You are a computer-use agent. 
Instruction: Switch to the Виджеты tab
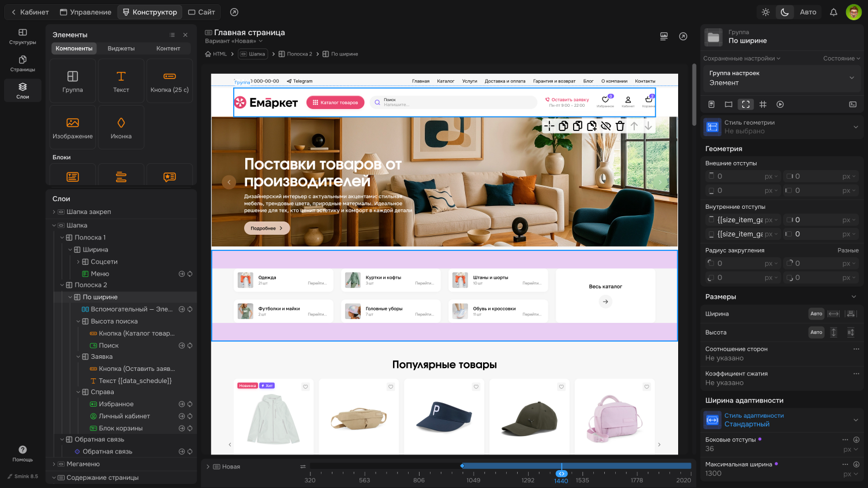pyautogui.click(x=121, y=48)
